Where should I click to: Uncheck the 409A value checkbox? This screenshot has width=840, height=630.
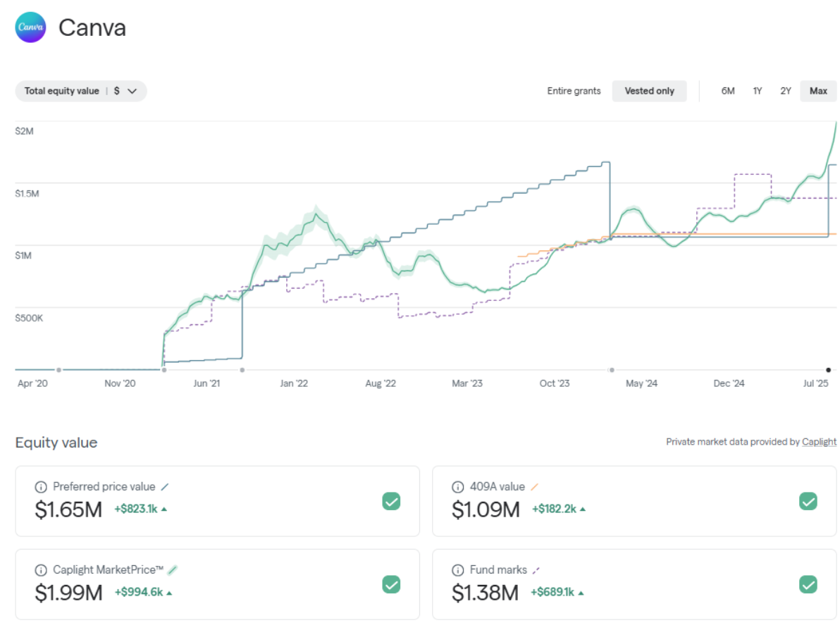click(x=808, y=501)
